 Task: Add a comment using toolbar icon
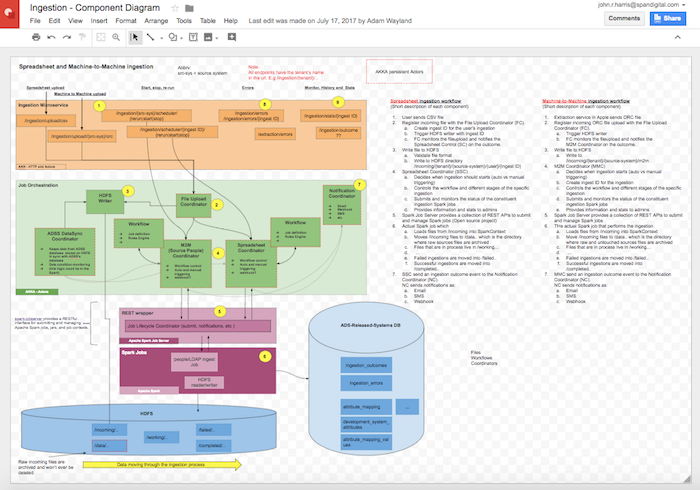[x=232, y=37]
